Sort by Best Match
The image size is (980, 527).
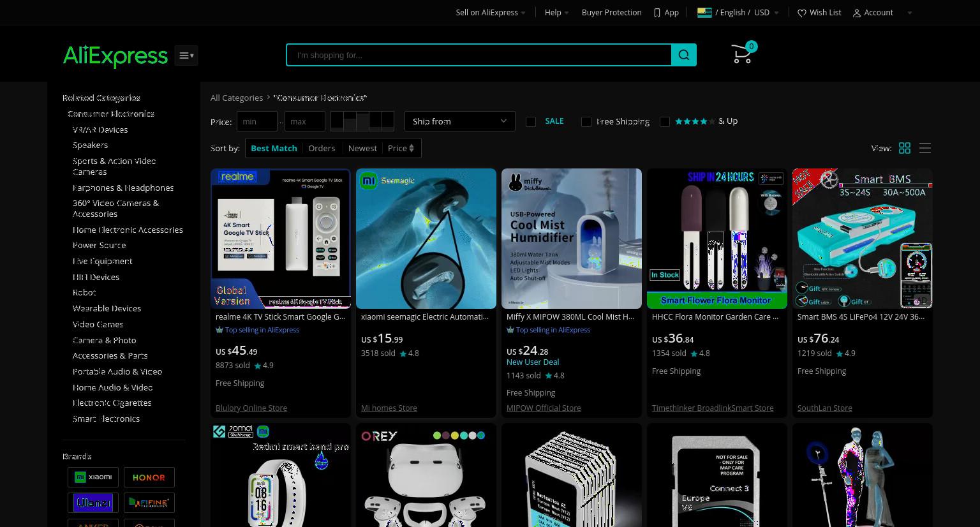pos(274,148)
